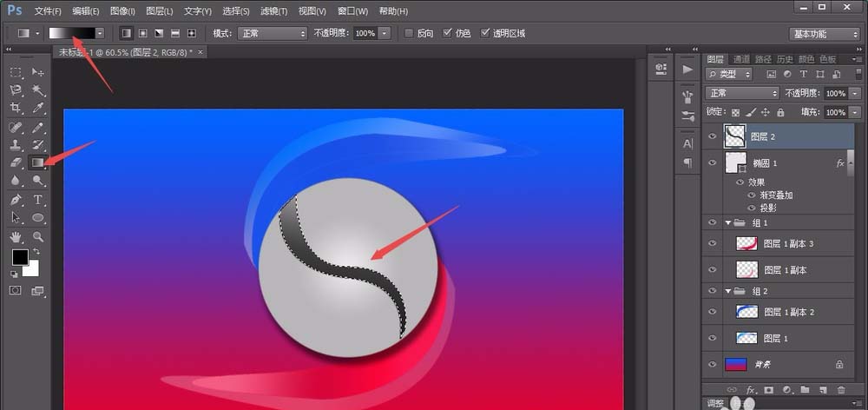
Task: Select the Horizontal Type tool
Action: coord(38,200)
